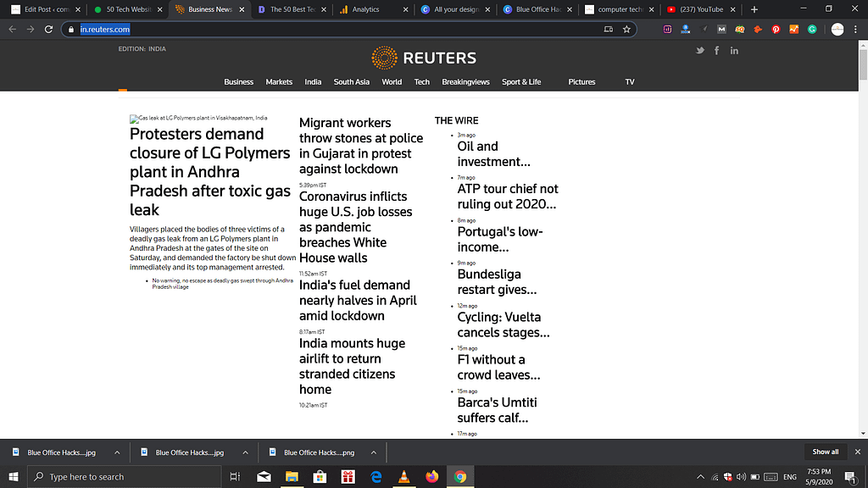This screenshot has width=868, height=488.
Task: Open Reuters Twitter page icon
Action: coord(699,50)
